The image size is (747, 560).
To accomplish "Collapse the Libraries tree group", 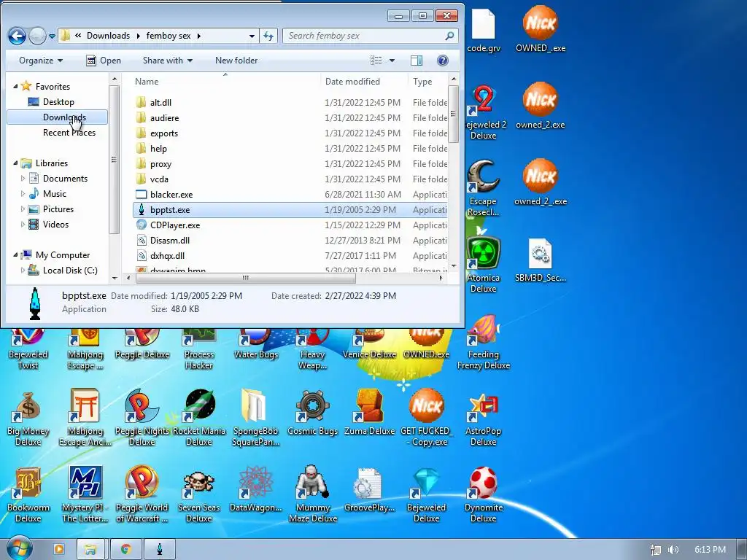I will coord(15,163).
